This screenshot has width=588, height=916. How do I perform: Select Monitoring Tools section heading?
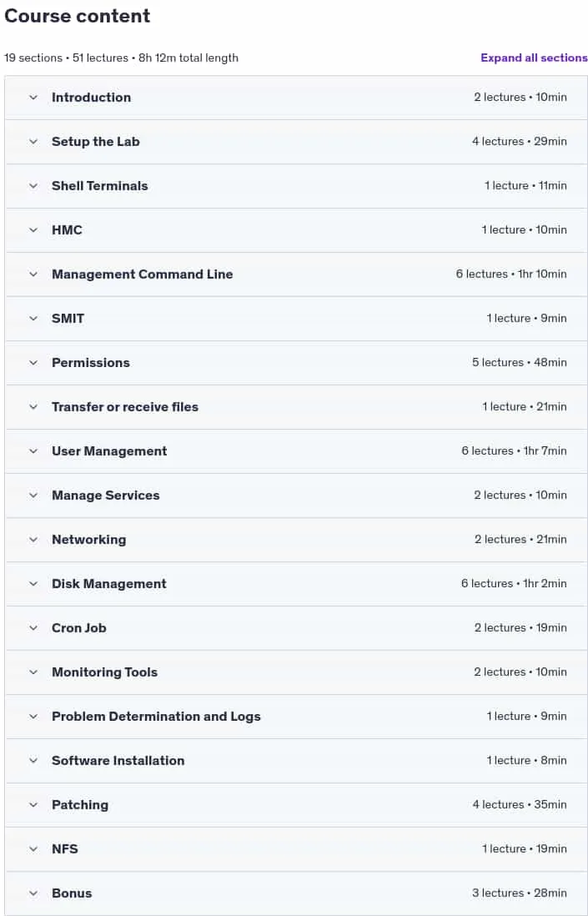tap(104, 672)
